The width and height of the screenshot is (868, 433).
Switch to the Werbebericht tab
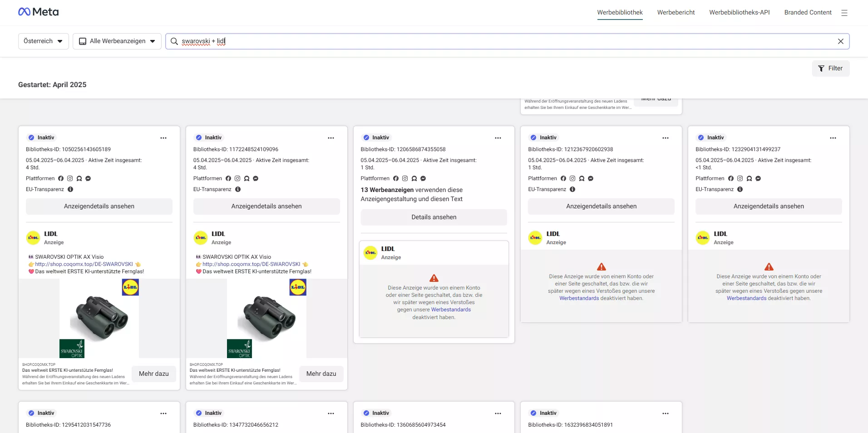point(676,13)
